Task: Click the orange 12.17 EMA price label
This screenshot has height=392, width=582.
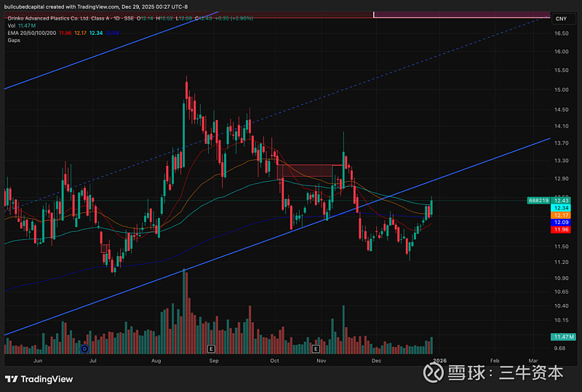Action: [x=561, y=215]
